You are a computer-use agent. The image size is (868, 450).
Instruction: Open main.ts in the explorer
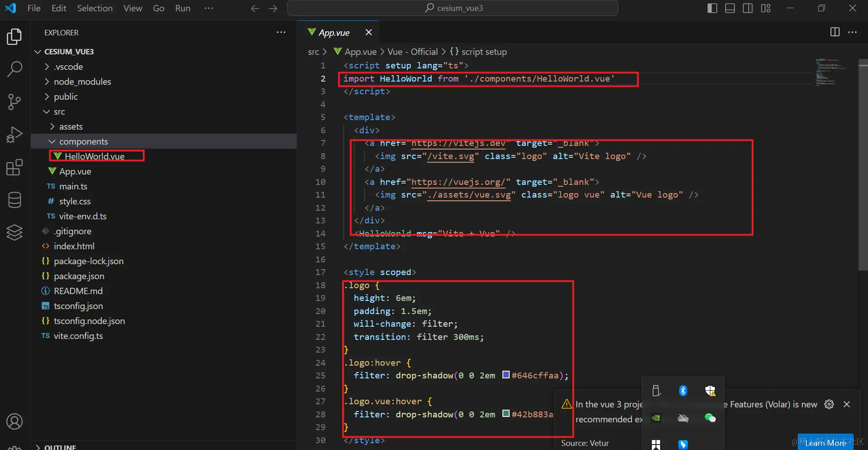point(73,186)
